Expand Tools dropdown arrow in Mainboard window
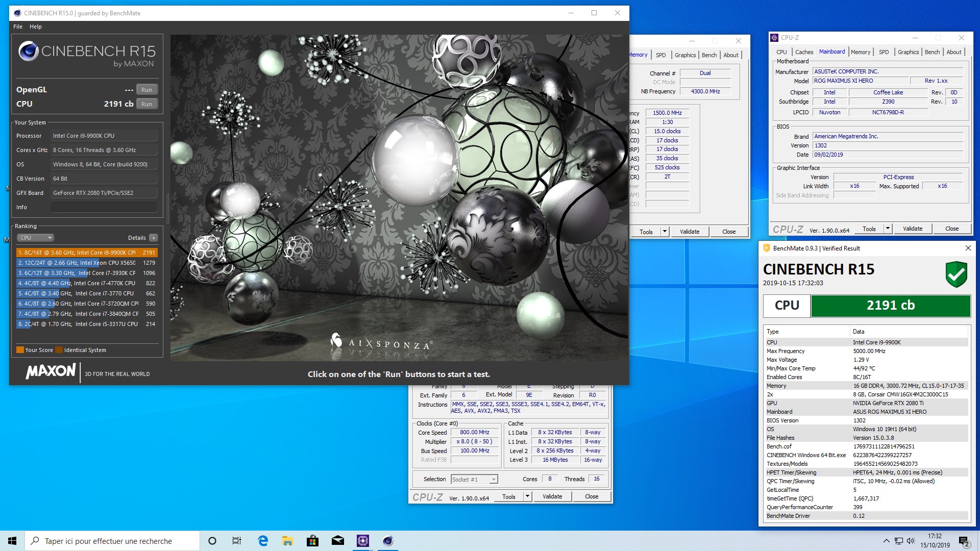Viewport: 980px width, 551px height. 888,229
